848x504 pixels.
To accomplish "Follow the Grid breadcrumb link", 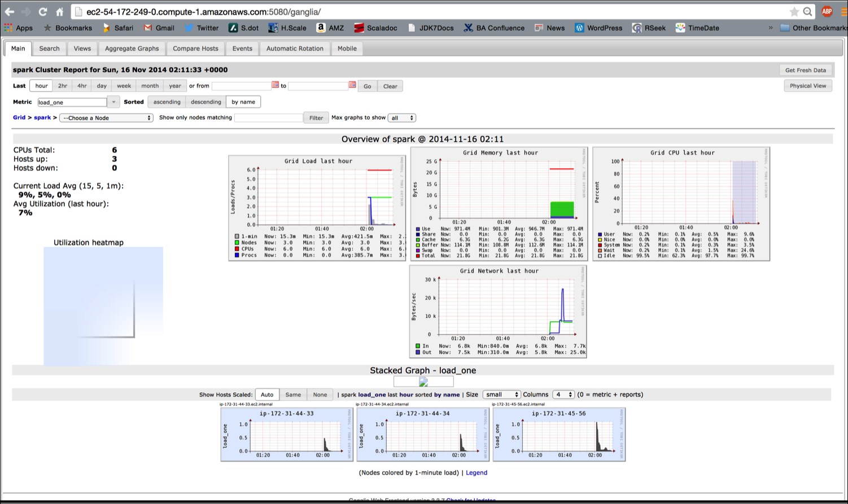I will click(x=19, y=117).
